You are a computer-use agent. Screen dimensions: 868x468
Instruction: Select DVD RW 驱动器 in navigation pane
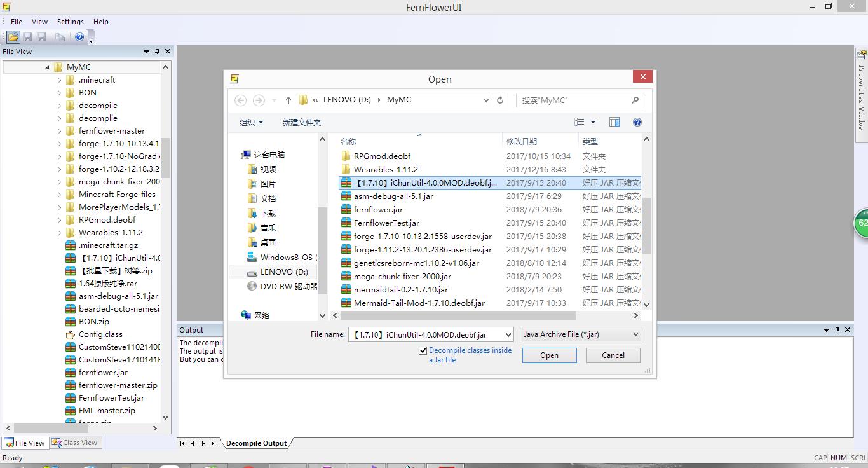[x=281, y=286]
